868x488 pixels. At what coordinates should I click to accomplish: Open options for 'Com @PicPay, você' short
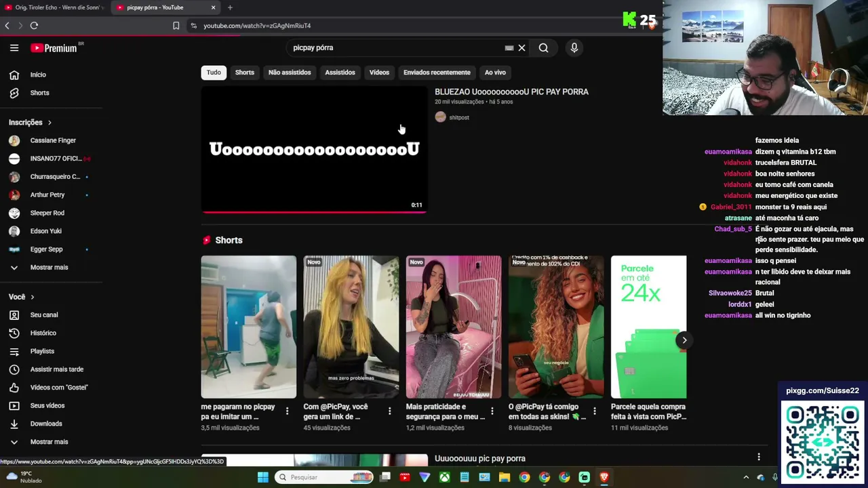[389, 411]
